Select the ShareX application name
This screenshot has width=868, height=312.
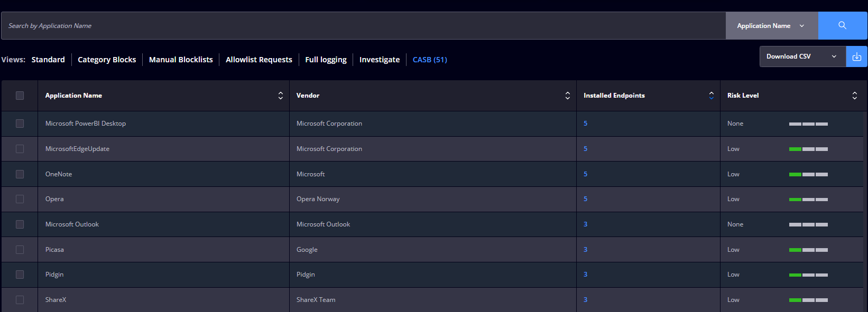coord(56,300)
